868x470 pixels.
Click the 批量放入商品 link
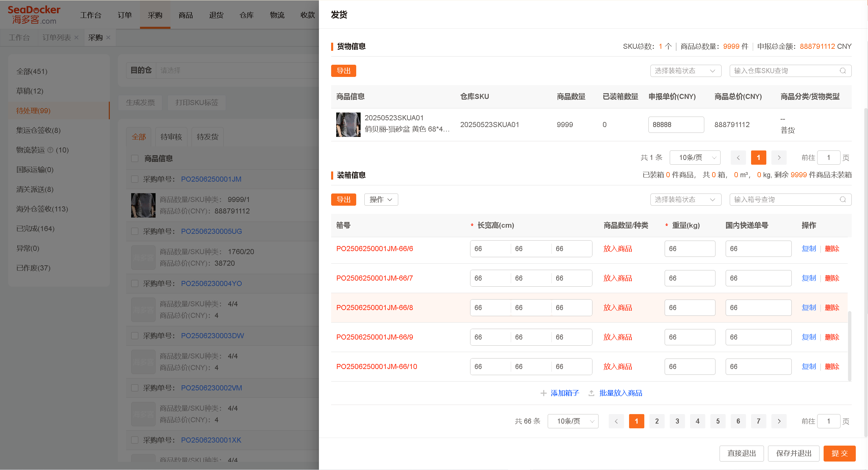[621, 393]
